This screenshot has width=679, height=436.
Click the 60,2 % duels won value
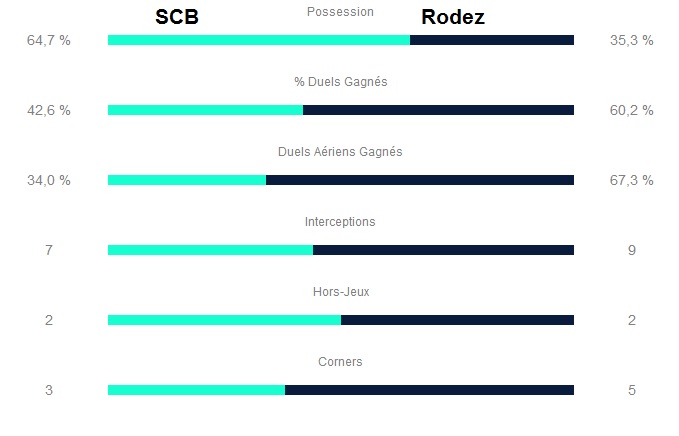click(631, 111)
